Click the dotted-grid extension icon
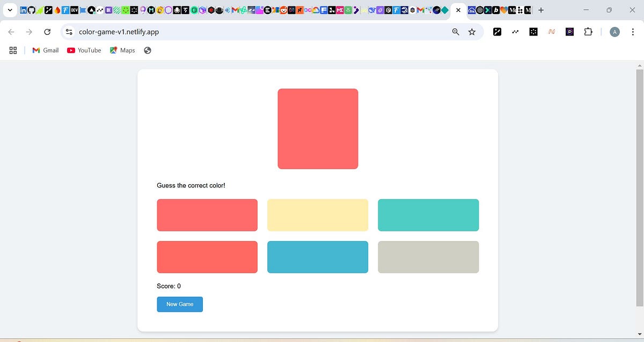644x342 pixels. [533, 32]
